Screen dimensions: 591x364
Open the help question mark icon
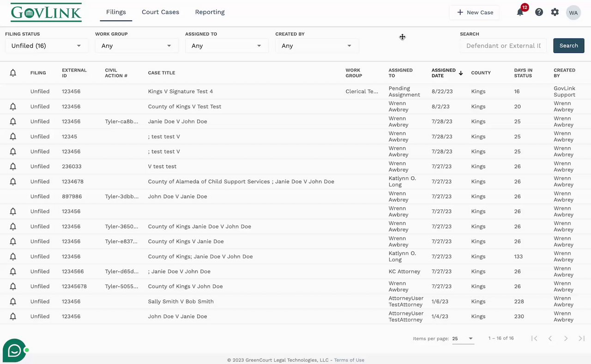click(539, 12)
